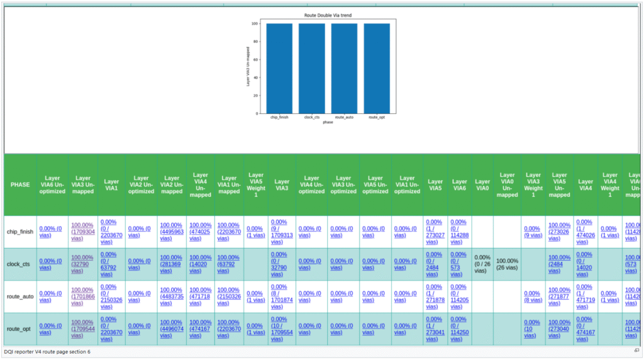This screenshot has height=360, width=644.
Task: Click the 281369 vias VIA2 Un-mapped link
Action: click(x=172, y=264)
